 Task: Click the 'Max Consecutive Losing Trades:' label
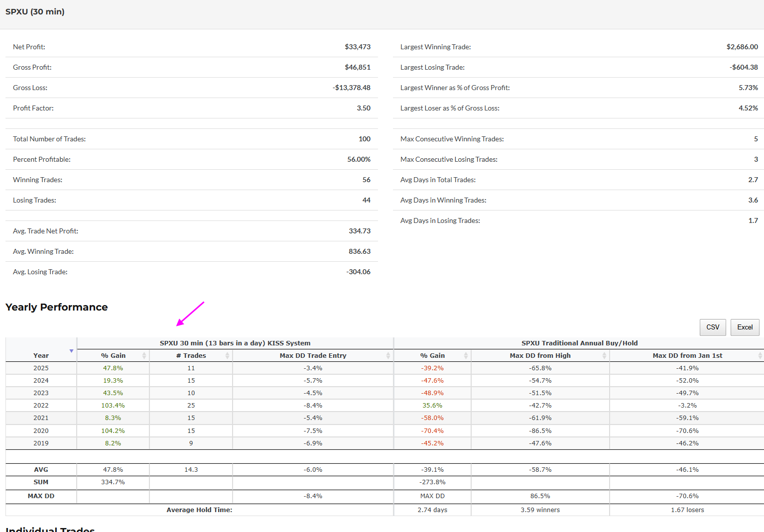pyautogui.click(x=449, y=159)
